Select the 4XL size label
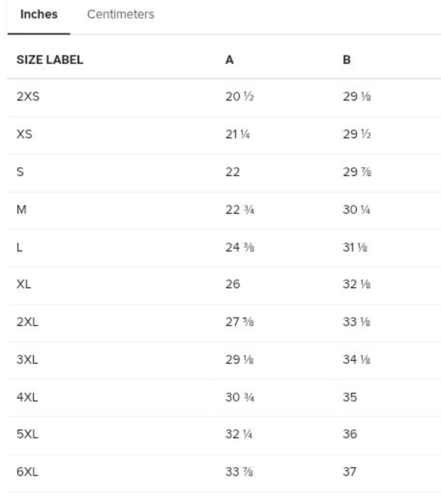 click(27, 397)
